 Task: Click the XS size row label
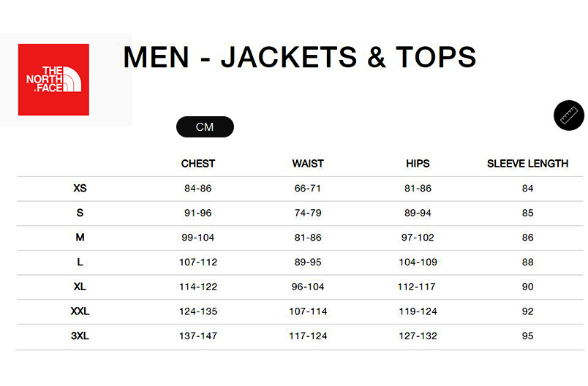80,188
